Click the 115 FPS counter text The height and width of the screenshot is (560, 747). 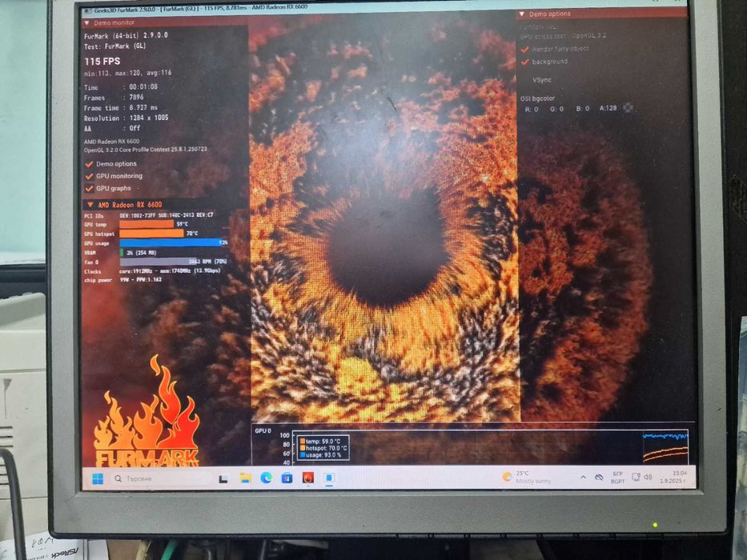102,62
